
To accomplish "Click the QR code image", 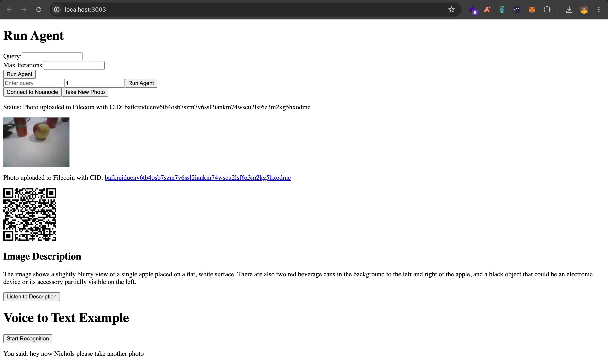I will [30, 214].
